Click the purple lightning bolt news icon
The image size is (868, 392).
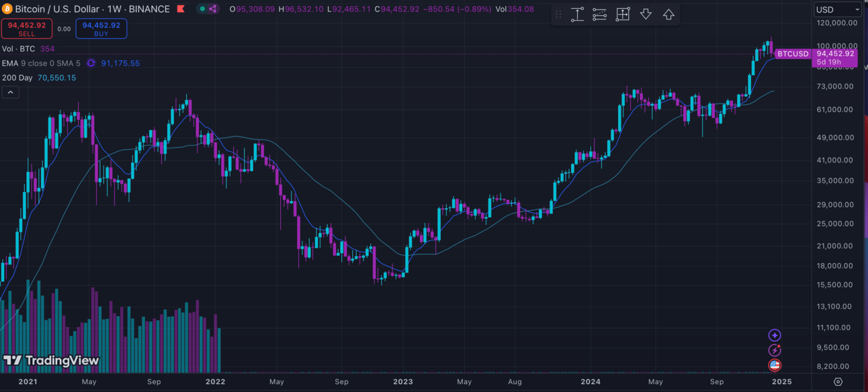(x=775, y=350)
